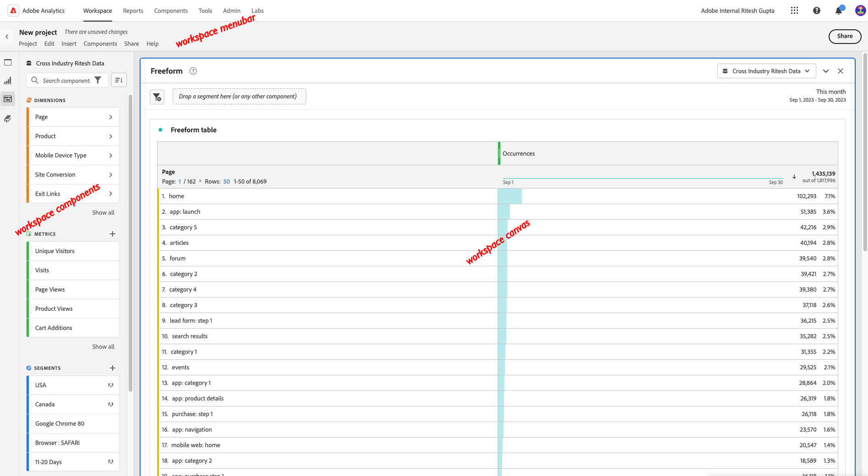Select the Browser : SAFARI segment
The width and height of the screenshot is (868, 476).
pos(73,443)
